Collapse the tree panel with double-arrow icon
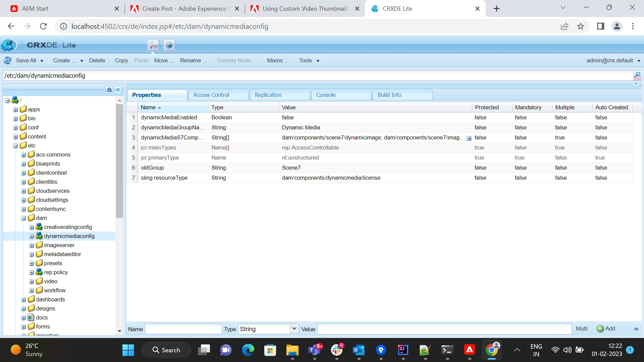Viewport: 644px width, 362px height. 118,90
